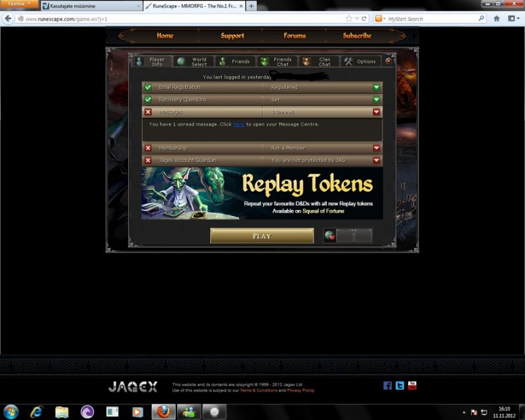Switch to the World Select tab
The height and width of the screenshot is (420, 525).
[194, 62]
